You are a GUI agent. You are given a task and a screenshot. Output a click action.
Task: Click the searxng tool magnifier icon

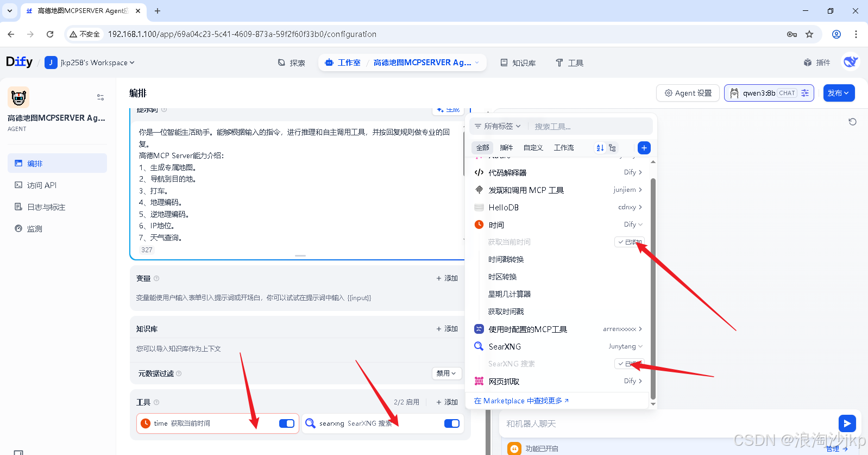click(310, 423)
